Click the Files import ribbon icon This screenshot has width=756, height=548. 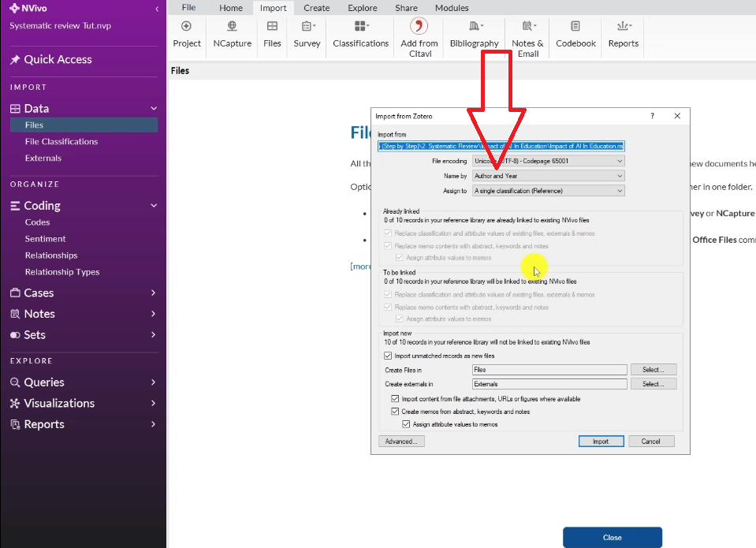point(272,26)
